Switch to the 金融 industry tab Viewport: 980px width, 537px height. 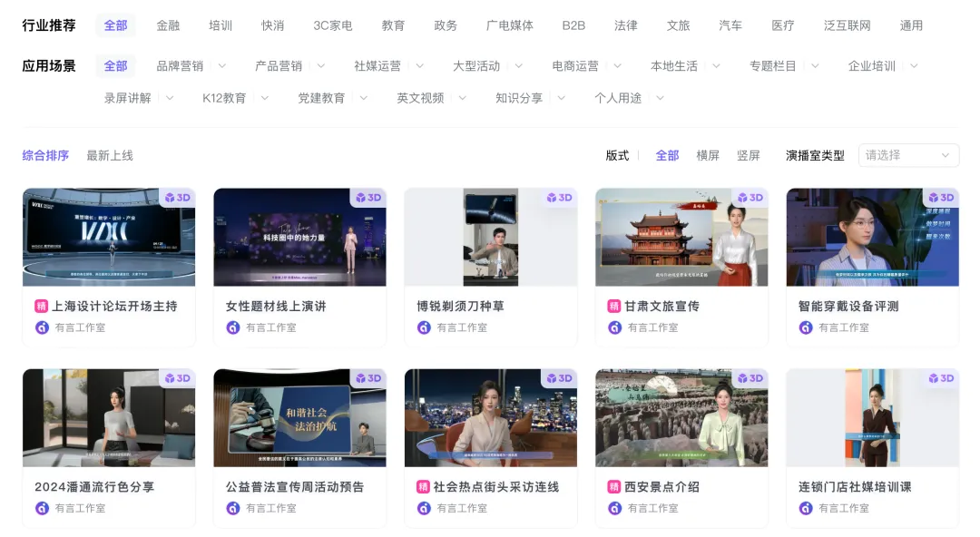pos(168,25)
